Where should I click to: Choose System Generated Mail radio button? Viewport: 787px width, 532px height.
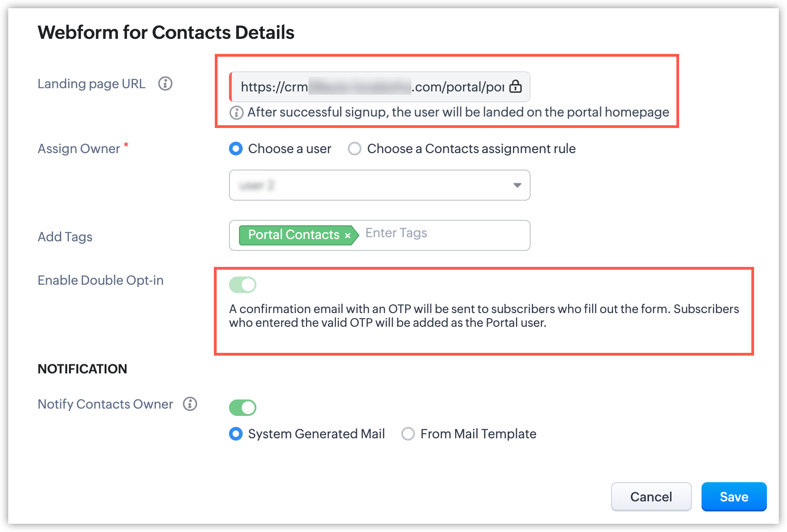[236, 434]
